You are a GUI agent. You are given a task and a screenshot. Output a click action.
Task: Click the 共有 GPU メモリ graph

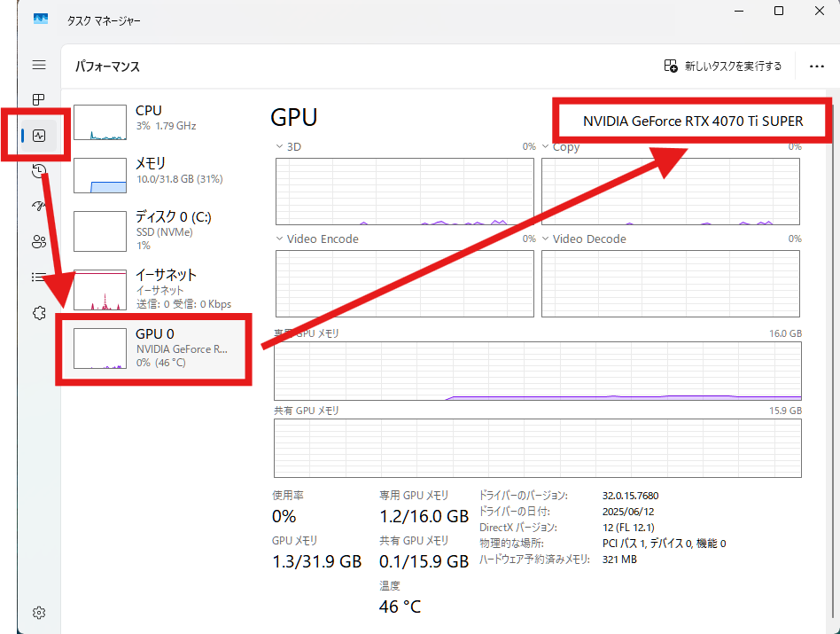pos(538,448)
